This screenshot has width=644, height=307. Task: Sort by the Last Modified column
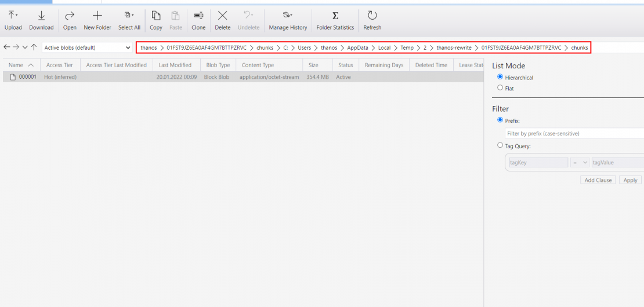click(175, 65)
